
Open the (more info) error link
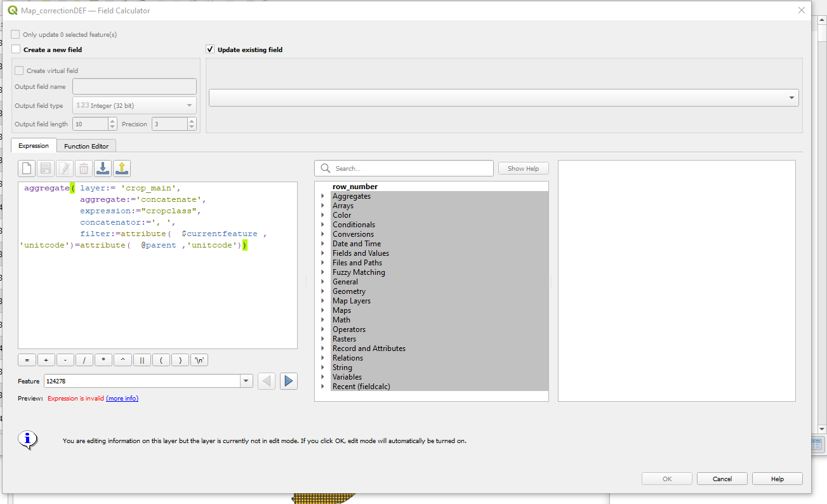tap(122, 399)
